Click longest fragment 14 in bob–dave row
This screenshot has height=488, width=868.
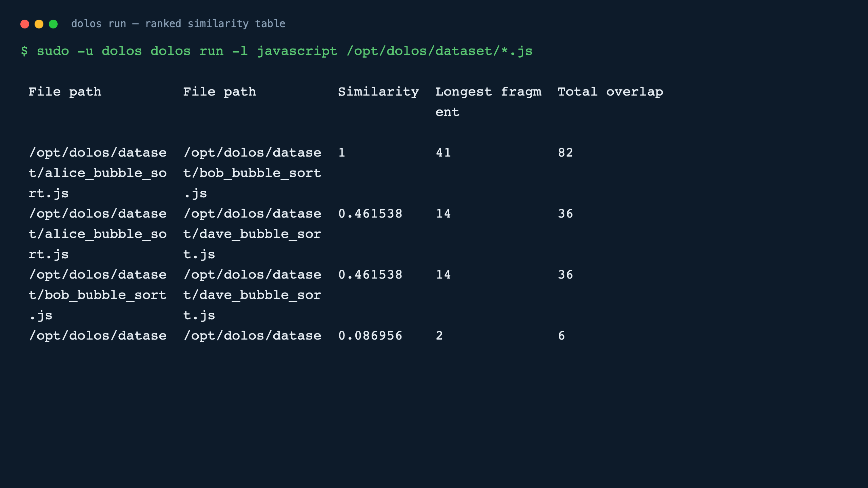coord(443,274)
